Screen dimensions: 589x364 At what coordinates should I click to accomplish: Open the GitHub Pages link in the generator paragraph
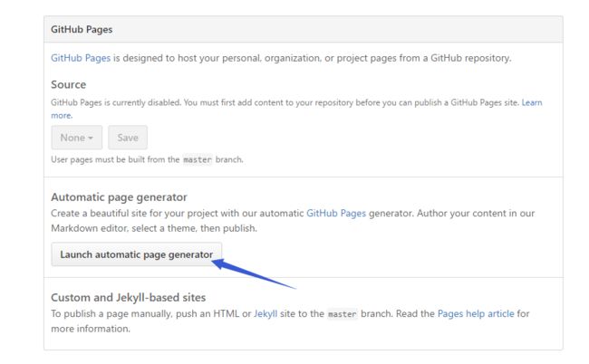pos(336,213)
